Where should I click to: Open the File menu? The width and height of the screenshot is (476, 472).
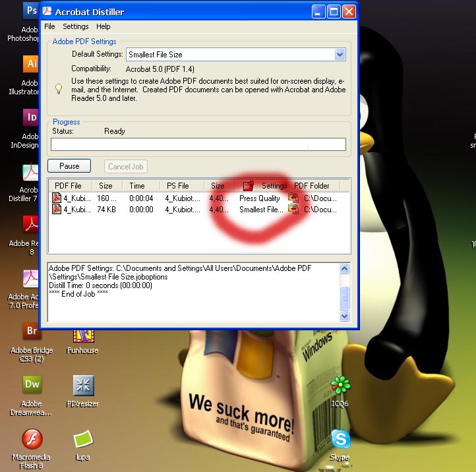coord(49,26)
